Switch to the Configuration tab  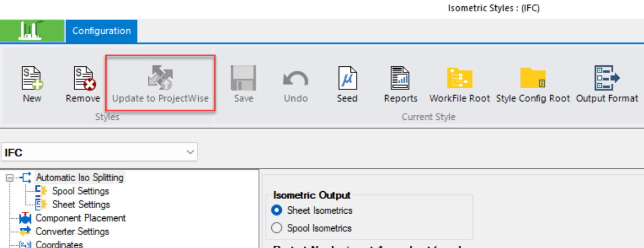pos(102,31)
